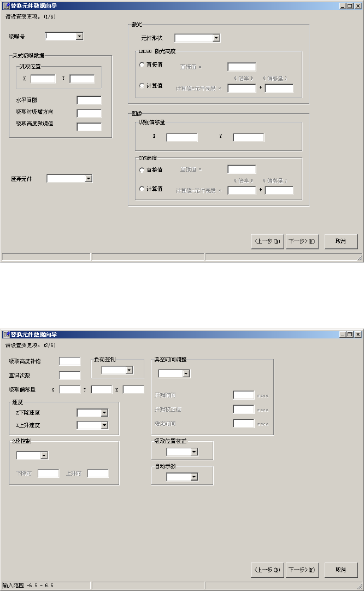
Task: Open the Z下降速度 dropdown
Action: [x=104, y=413]
